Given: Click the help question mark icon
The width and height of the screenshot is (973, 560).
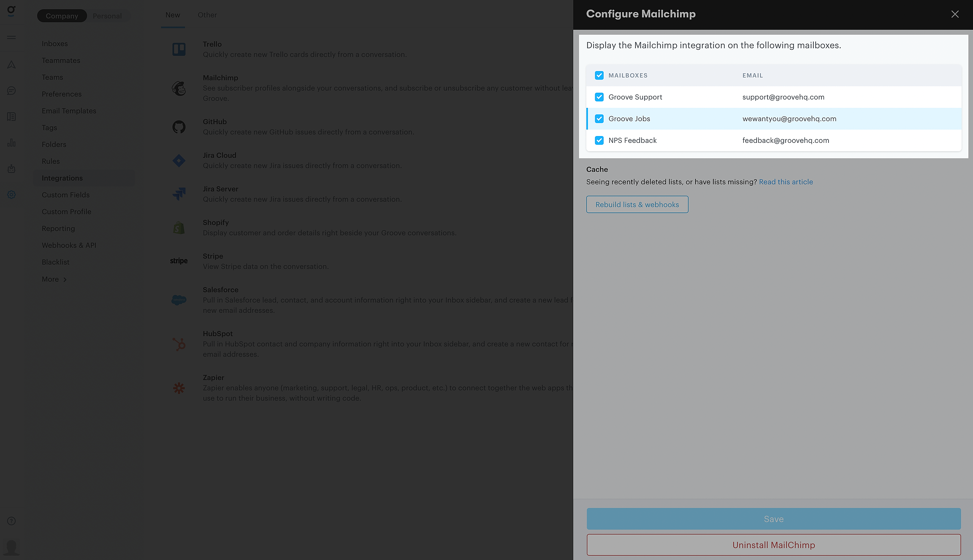Looking at the screenshot, I should (x=11, y=521).
